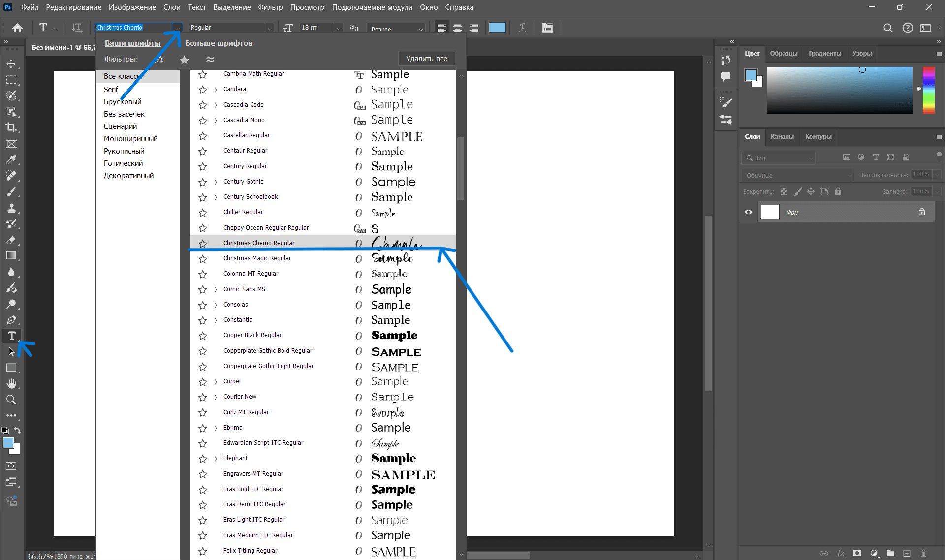Open font style dropdown Regular
Viewport: 945px width, 560px height.
coord(269,28)
